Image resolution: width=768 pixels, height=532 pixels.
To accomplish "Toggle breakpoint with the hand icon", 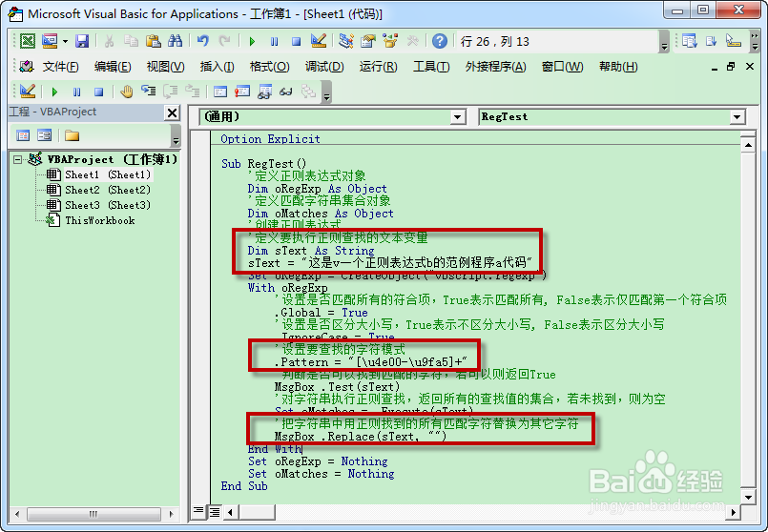I will 126,92.
